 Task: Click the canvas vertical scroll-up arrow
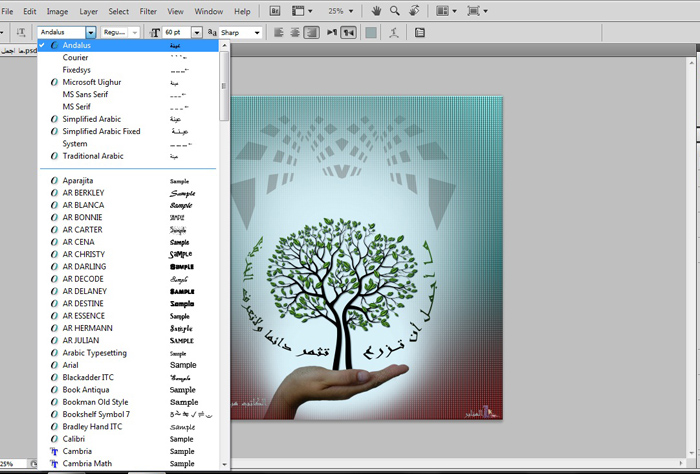[x=692, y=64]
